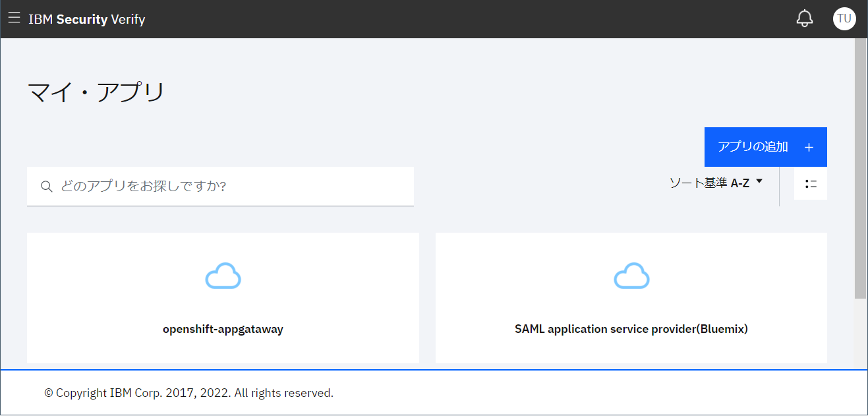Open the openshift-appgataway app name
This screenshot has width=868, height=416.
223,329
